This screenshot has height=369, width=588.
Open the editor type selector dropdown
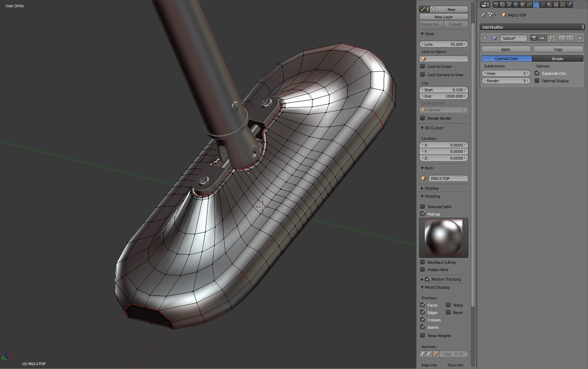coord(485,4)
